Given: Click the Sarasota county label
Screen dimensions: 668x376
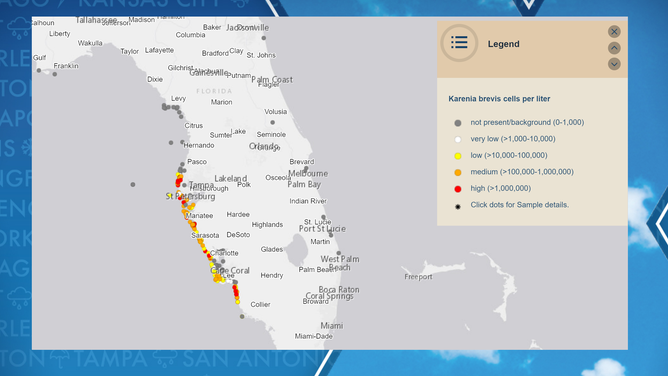Looking at the screenshot, I should (x=205, y=235).
